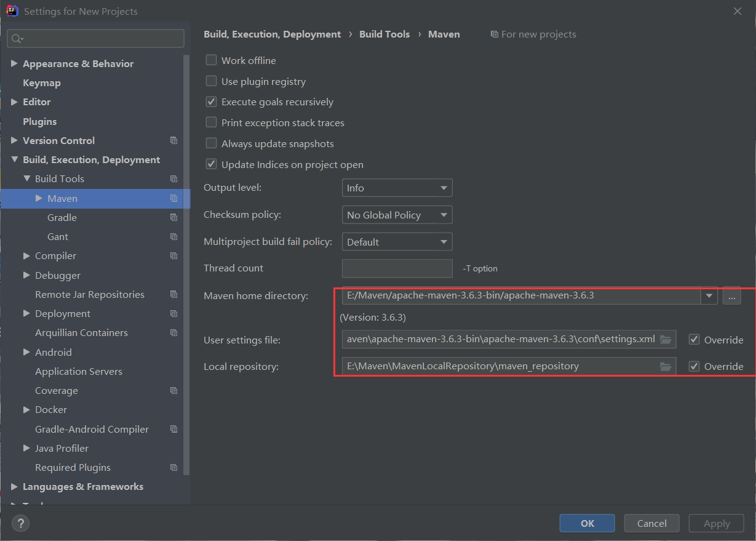This screenshot has width=756, height=541.
Task: Click the project-level icon next to Version Control
Action: coord(173,140)
